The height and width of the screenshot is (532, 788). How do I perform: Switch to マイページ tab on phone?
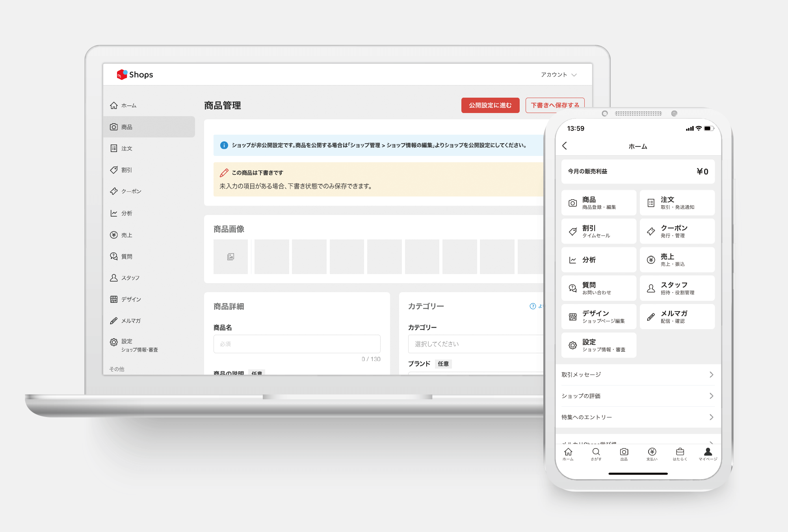[x=708, y=454]
